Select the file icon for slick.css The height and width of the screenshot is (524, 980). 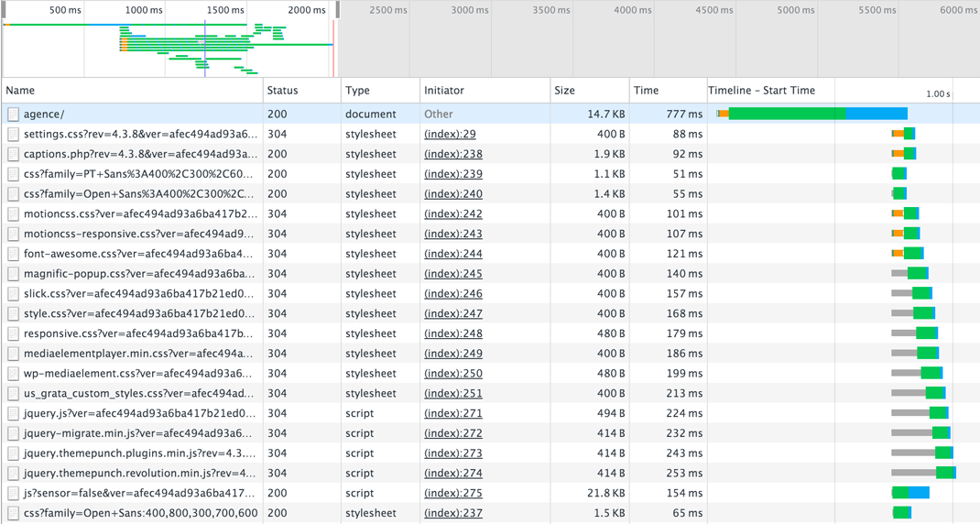click(13, 294)
